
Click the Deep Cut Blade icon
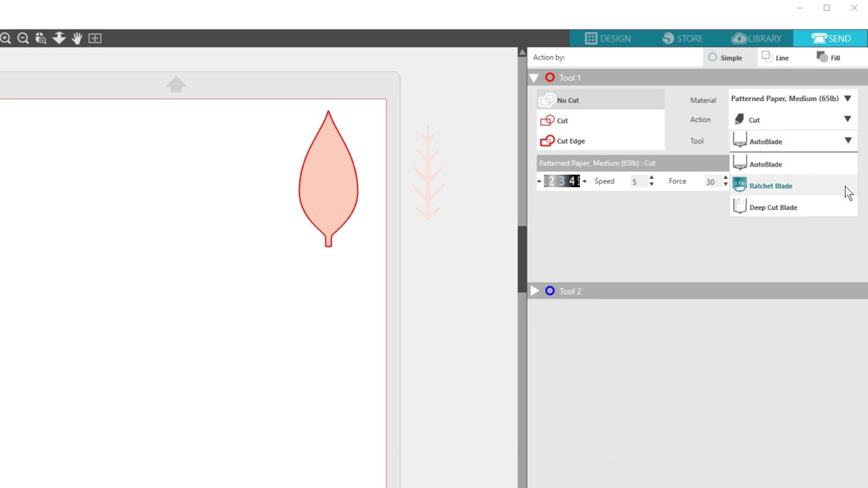(x=739, y=207)
